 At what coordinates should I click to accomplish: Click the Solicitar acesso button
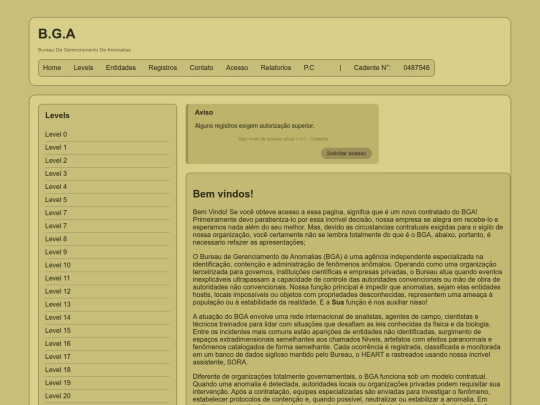(x=346, y=153)
